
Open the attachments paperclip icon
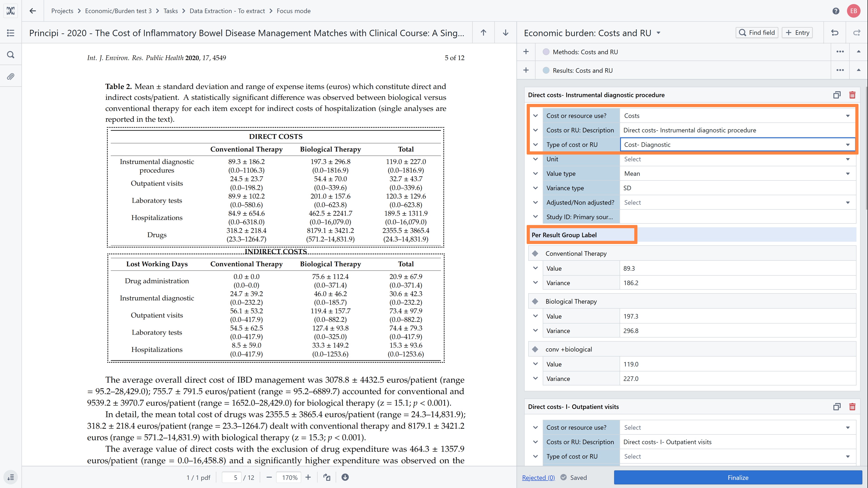(x=11, y=76)
